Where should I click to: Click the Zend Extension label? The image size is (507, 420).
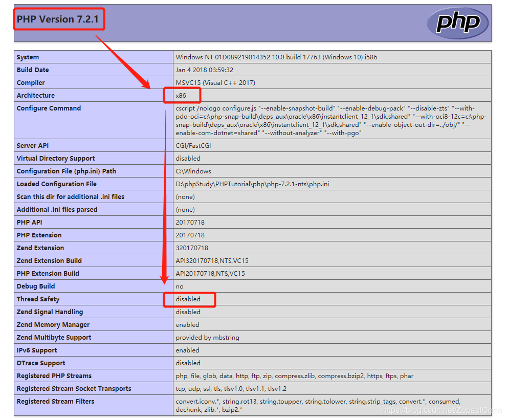40,248
